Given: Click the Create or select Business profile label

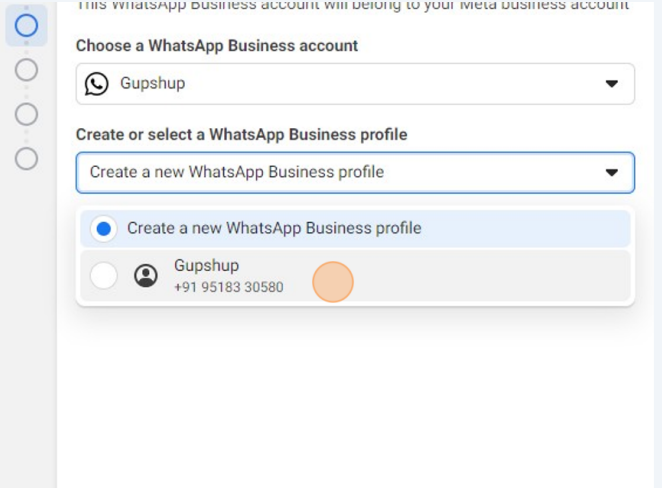Looking at the screenshot, I should [241, 135].
